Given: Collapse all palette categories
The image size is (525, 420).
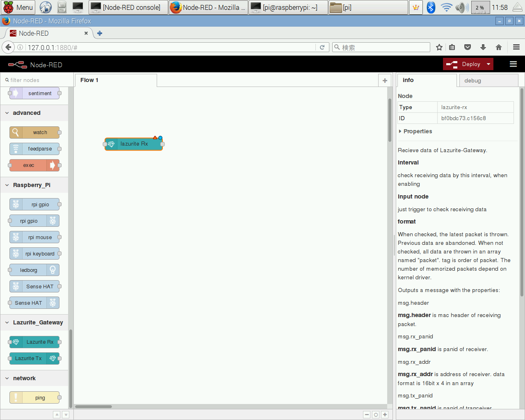Looking at the screenshot, I should pos(57,415).
